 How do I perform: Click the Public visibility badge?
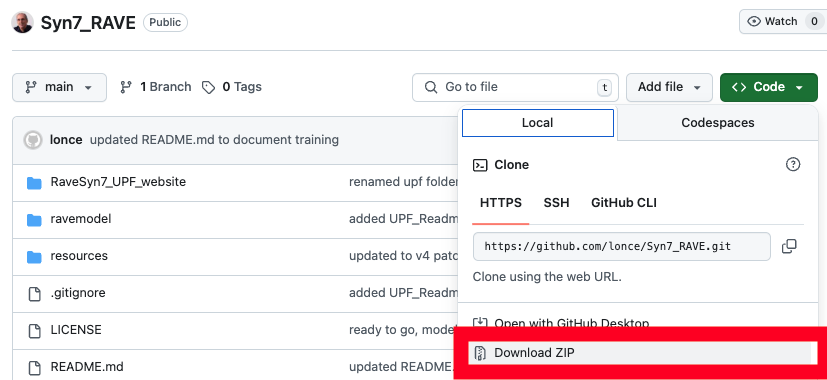[x=165, y=22]
